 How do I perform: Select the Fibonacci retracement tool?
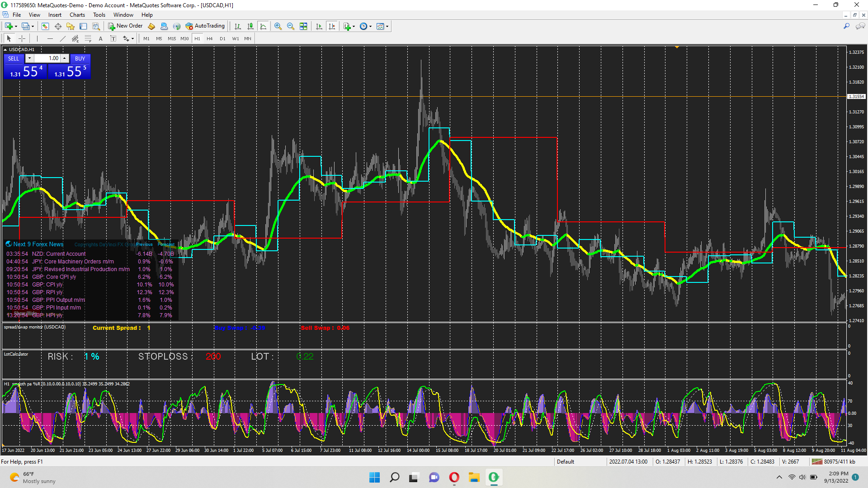point(88,39)
